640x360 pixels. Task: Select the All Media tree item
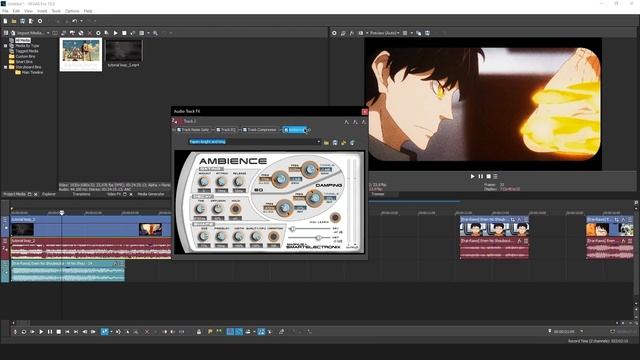point(23,40)
